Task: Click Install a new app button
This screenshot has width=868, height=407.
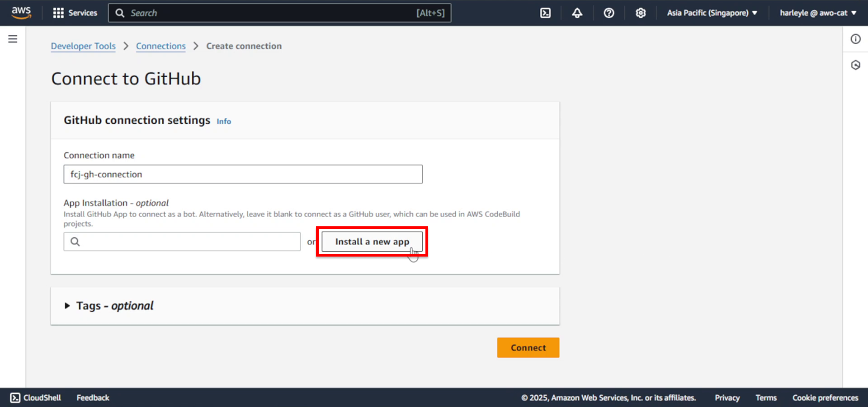Action: (372, 242)
